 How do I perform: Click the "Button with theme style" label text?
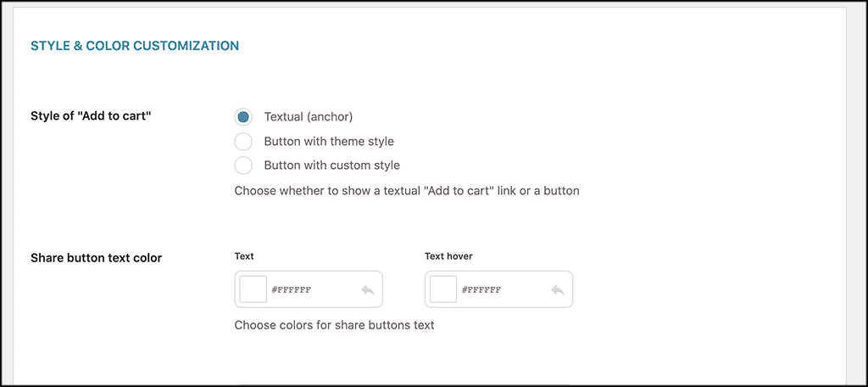328,142
